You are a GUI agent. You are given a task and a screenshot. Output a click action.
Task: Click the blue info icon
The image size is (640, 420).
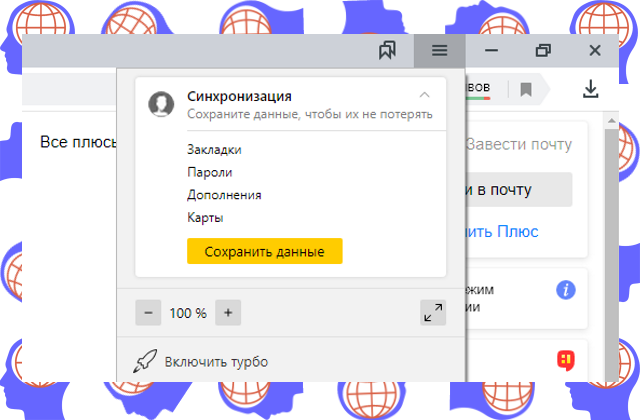tap(566, 290)
